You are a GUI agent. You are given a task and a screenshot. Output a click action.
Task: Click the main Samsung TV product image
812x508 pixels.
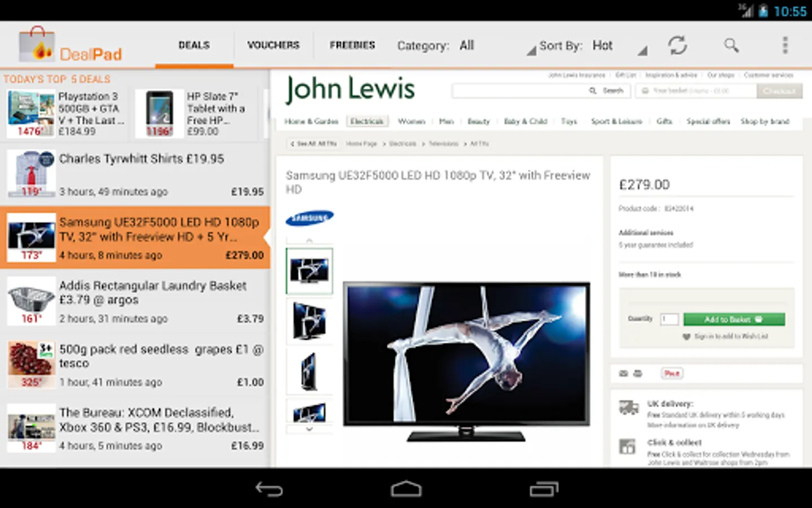click(x=466, y=361)
